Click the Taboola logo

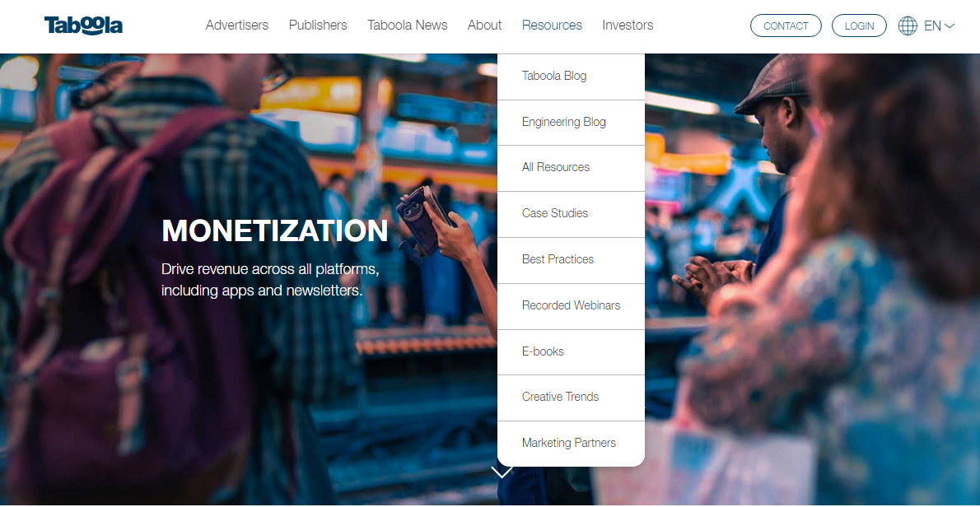point(83,26)
